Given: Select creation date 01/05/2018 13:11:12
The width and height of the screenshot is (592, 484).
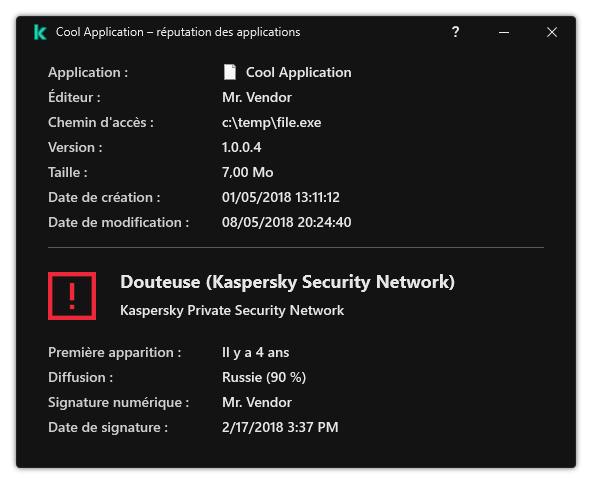Looking at the screenshot, I should 281,197.
